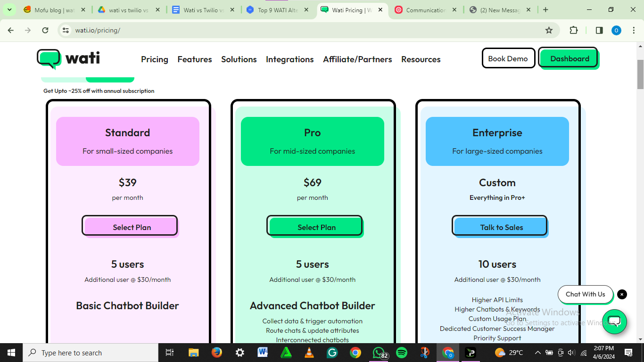Click the taskbar search box
The width and height of the screenshot is (644, 362).
click(x=91, y=353)
